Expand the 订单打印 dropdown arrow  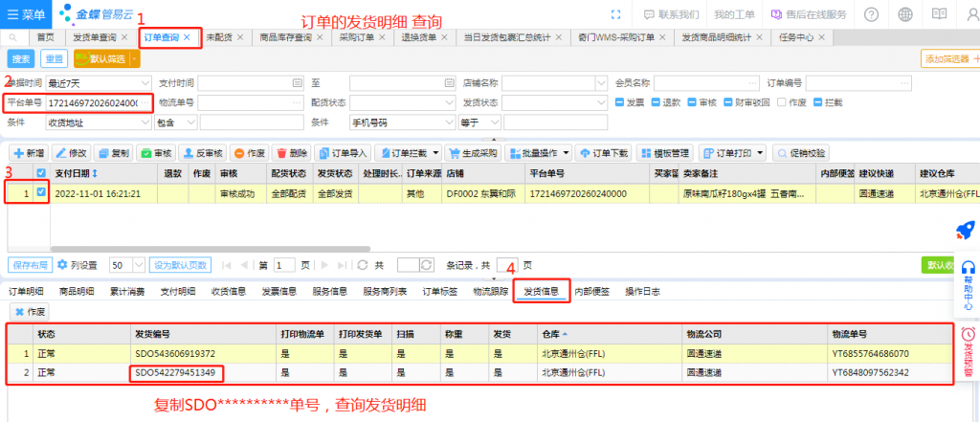(x=762, y=153)
